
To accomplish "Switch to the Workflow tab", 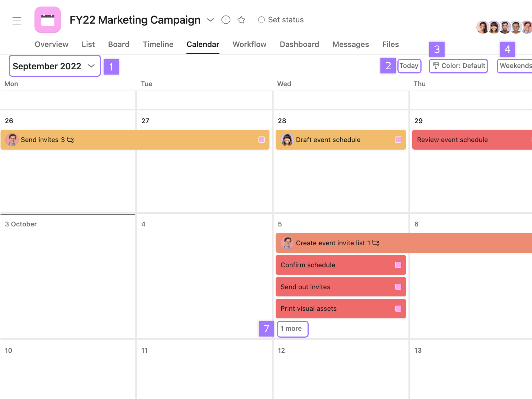I will pyautogui.click(x=249, y=44).
